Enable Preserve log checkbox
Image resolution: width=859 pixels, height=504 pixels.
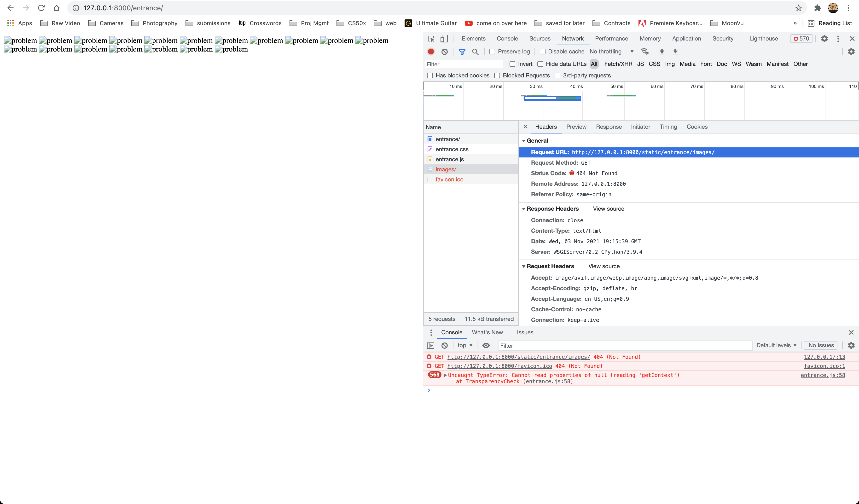click(x=492, y=52)
